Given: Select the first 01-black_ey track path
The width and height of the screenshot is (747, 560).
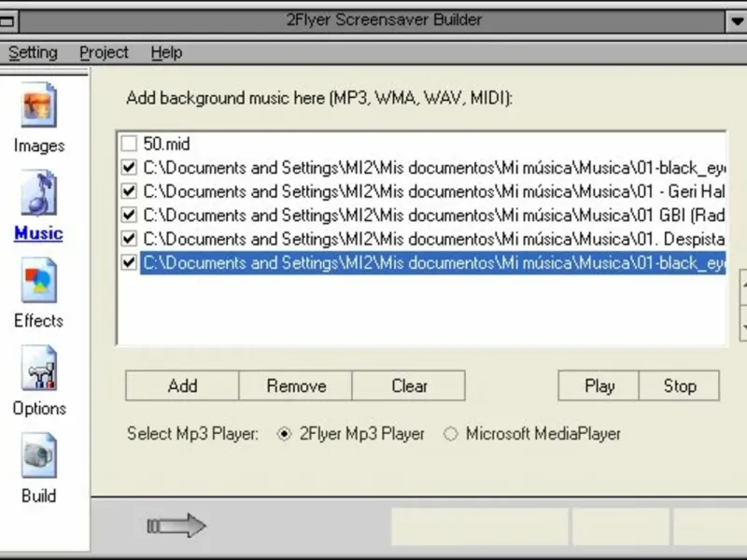Looking at the screenshot, I should pyautogui.click(x=433, y=168).
